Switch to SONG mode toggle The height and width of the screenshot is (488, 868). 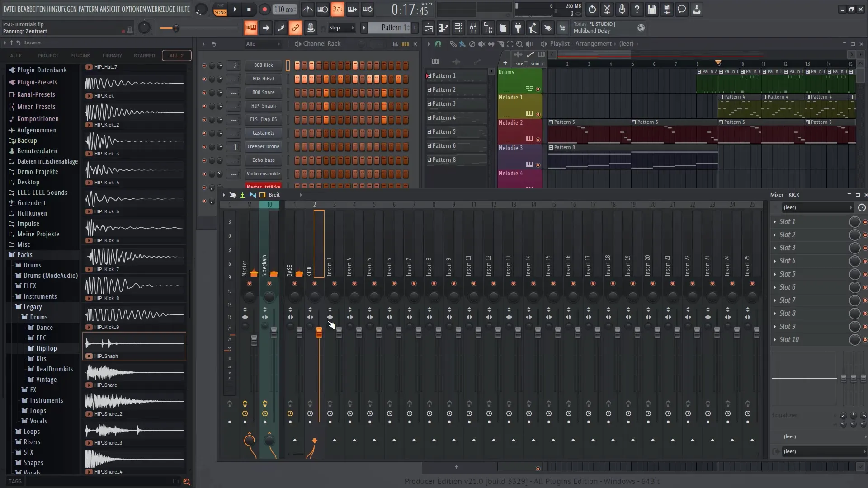(x=220, y=12)
